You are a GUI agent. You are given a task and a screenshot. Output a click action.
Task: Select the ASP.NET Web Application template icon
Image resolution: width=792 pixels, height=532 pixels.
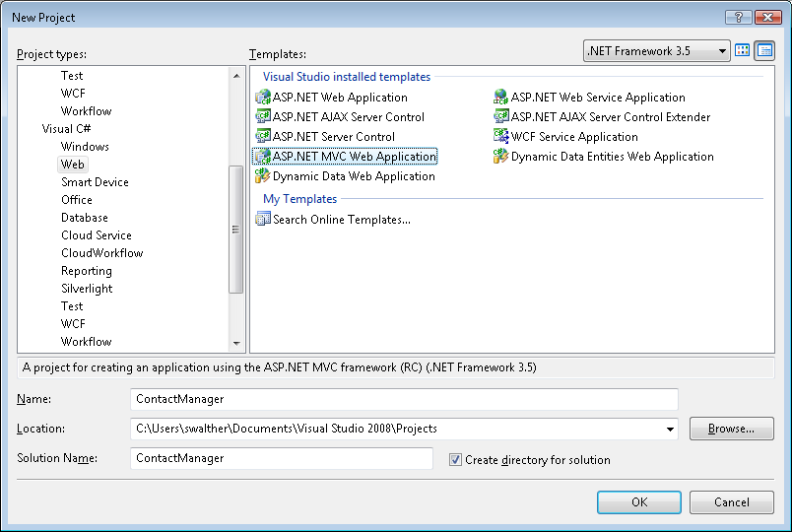click(262, 98)
